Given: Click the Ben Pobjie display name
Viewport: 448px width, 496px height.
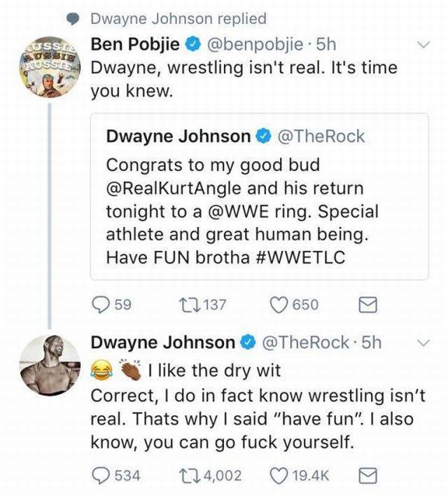Looking at the screenshot, I should click(134, 45).
